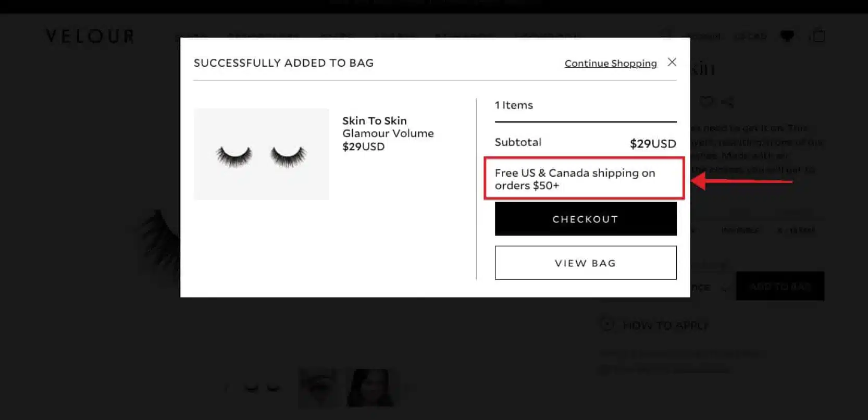This screenshot has height=420, width=868.
Task: Open the wishlist heart icon in header
Action: click(787, 36)
